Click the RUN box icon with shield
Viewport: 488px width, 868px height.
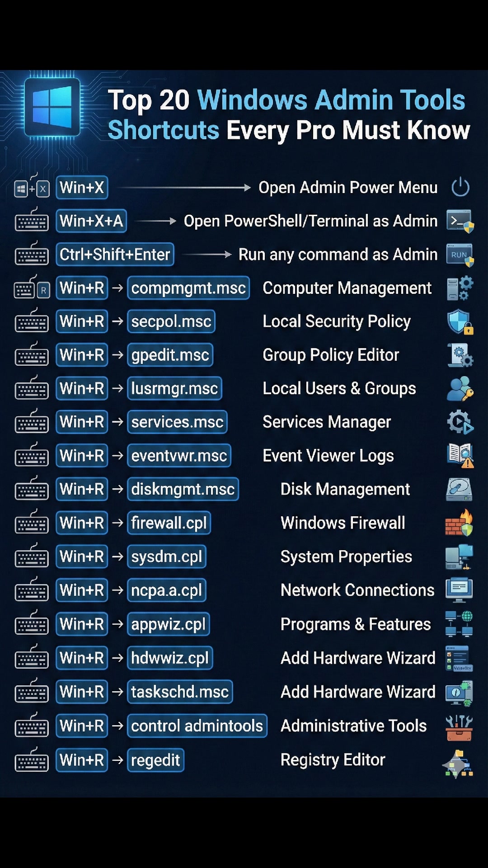click(460, 255)
